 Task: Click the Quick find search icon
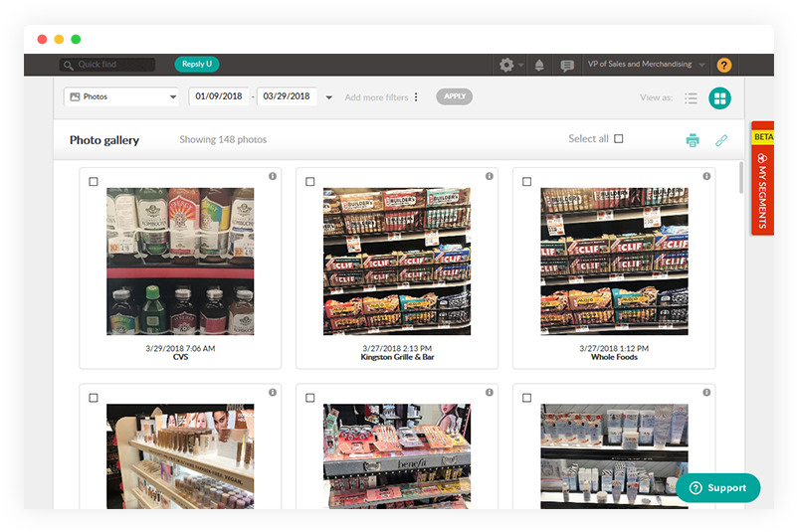pos(68,65)
